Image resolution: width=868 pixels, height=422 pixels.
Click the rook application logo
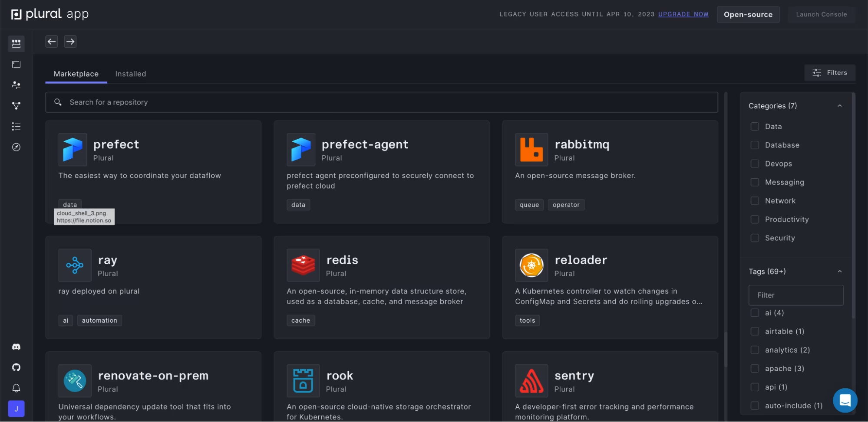click(303, 381)
